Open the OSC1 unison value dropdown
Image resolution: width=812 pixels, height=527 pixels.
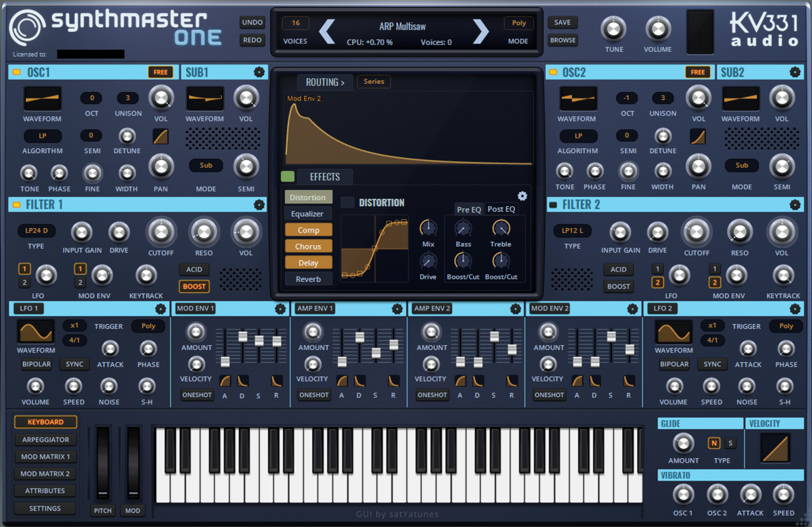127,98
